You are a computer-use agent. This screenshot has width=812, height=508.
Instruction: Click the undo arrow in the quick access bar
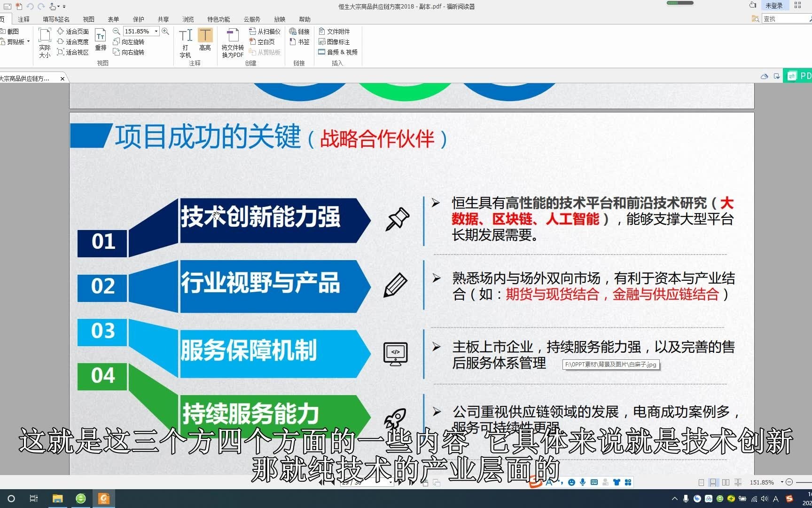[30, 6]
